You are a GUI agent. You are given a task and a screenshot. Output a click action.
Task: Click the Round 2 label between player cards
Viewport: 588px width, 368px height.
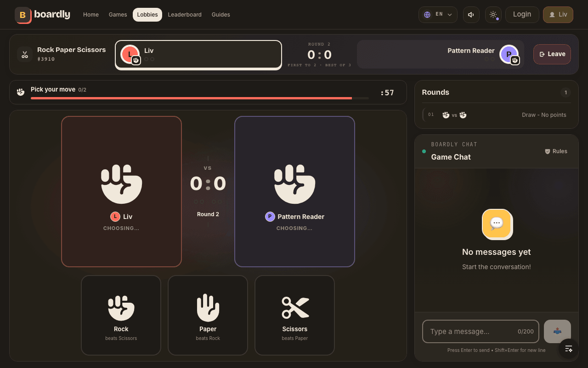[x=208, y=214]
